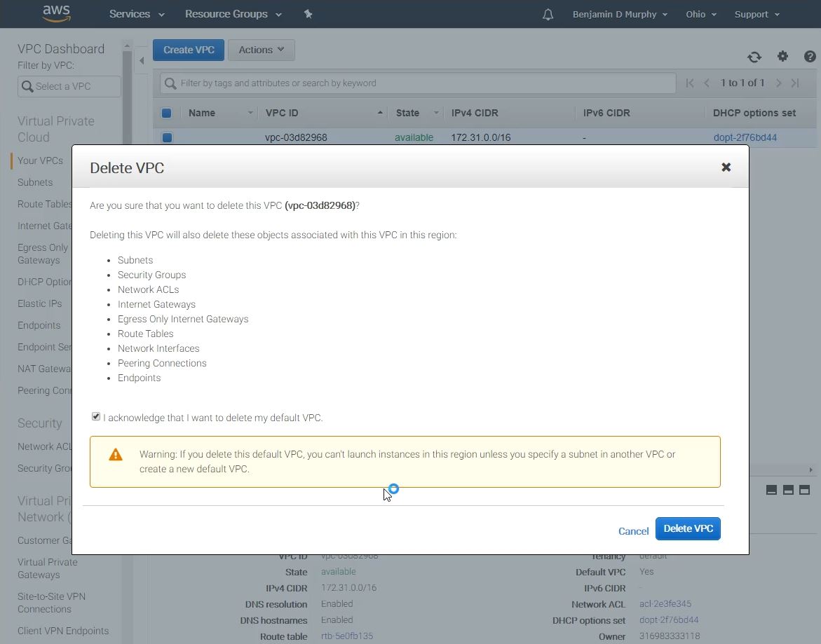The image size is (821, 644).
Task: Open Elastic IPs in sidebar
Action: 40,304
